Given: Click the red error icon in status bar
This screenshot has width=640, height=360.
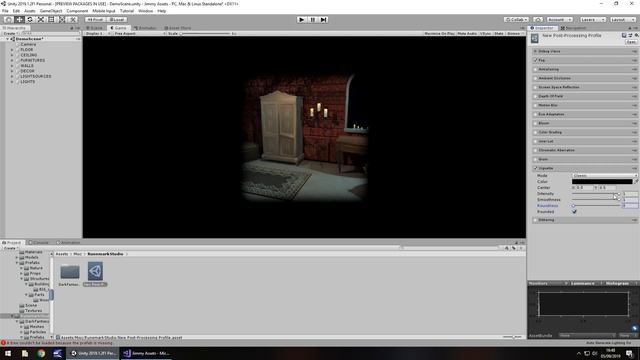Looking at the screenshot, I should pyautogui.click(x=3, y=343).
